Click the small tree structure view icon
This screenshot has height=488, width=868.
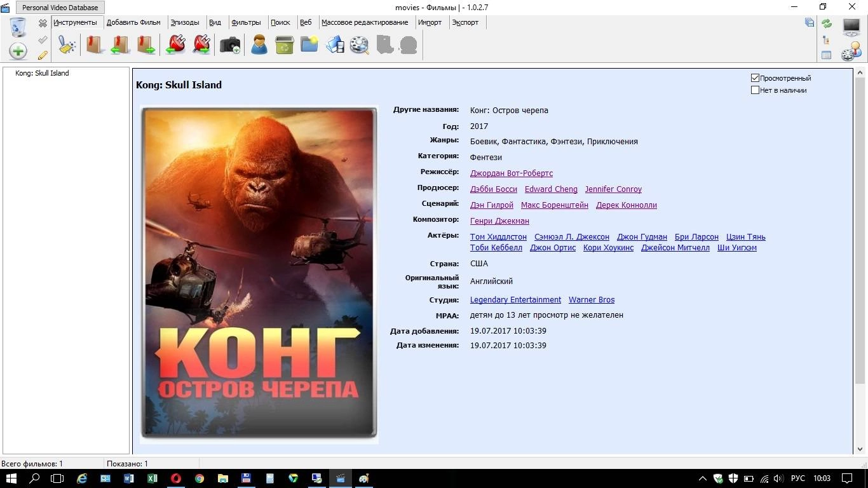pos(826,39)
